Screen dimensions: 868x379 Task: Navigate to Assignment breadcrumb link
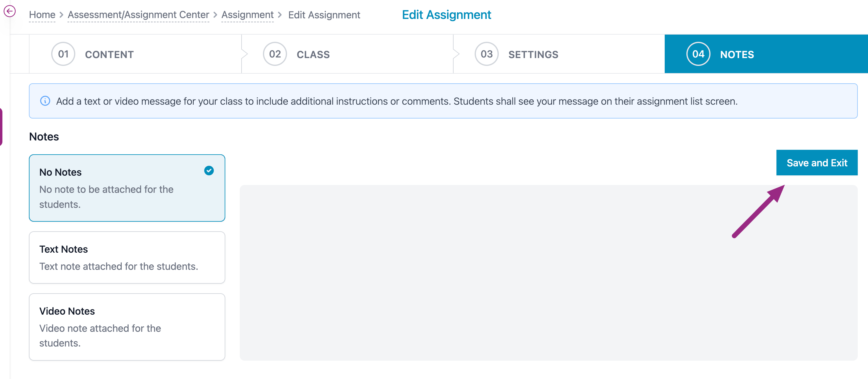click(x=247, y=15)
